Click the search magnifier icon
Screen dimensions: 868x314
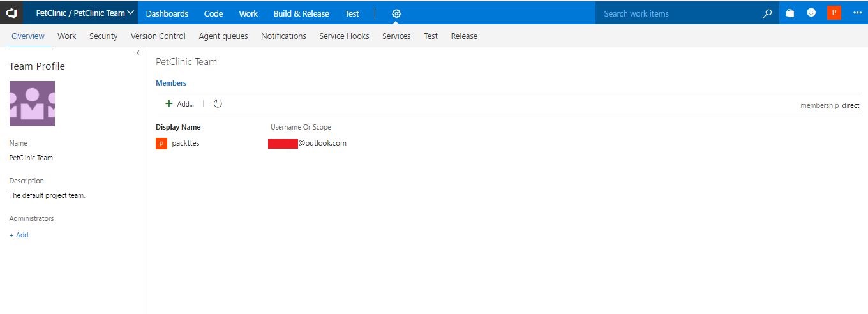point(768,13)
